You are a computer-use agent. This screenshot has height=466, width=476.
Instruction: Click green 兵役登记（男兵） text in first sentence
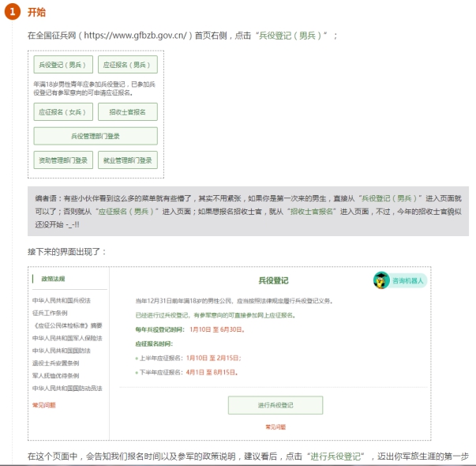tap(290, 36)
